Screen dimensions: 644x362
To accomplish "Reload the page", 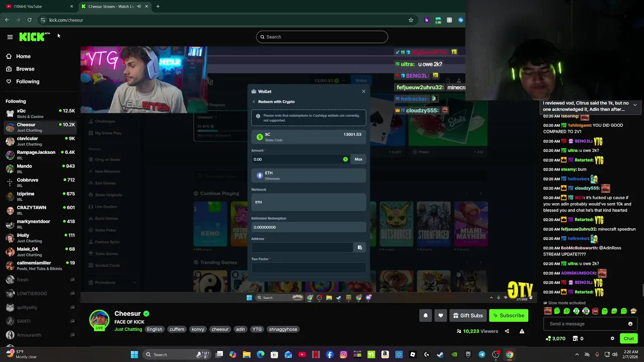I will 29,20.
